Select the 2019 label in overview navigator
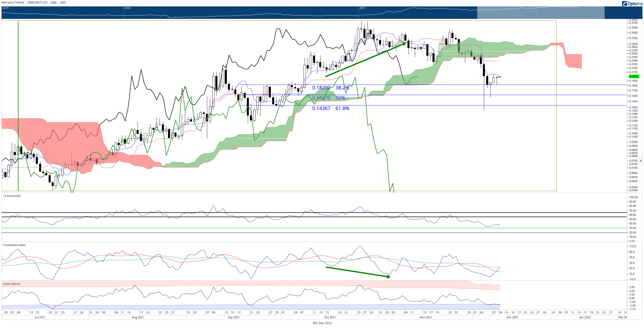Screen dimensions: 644x328 [x=5, y=8]
